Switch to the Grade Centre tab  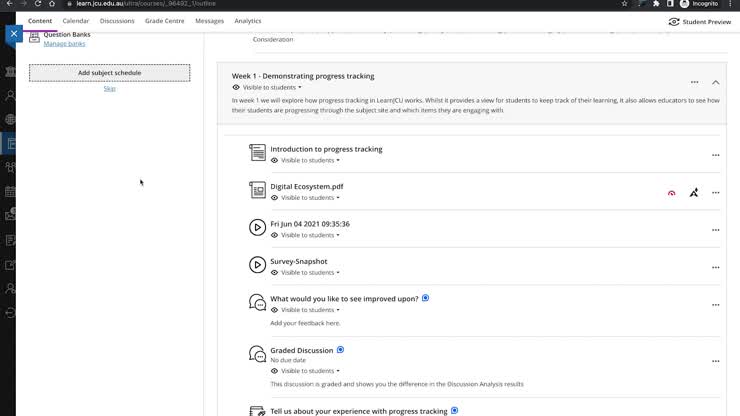click(165, 21)
